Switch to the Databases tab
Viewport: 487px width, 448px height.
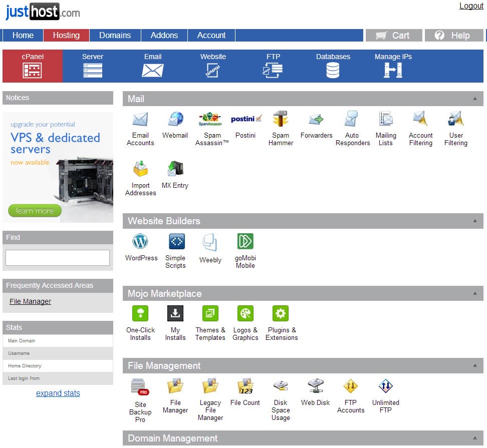coord(333,66)
